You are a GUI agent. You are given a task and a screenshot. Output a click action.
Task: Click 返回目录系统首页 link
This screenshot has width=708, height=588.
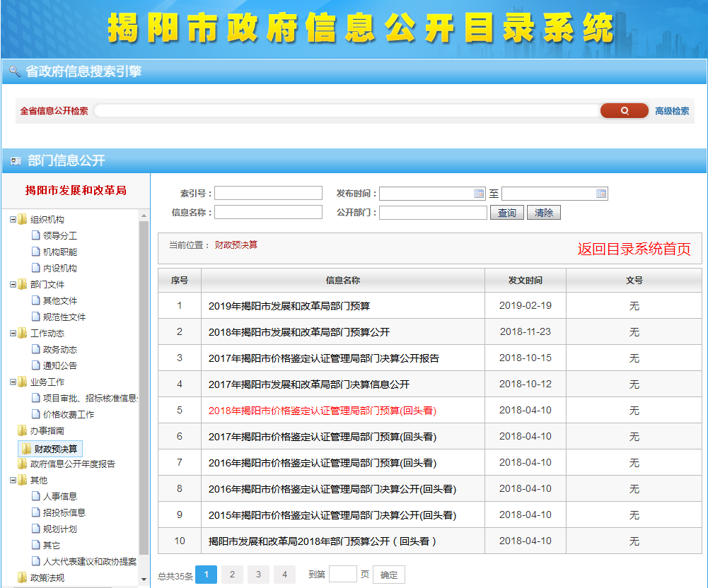pos(634,249)
